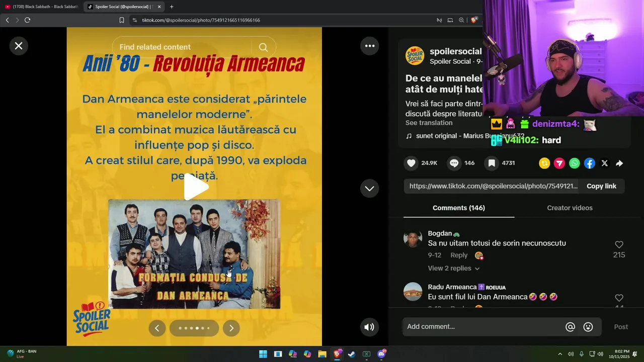The image size is (644, 362).
Task: Post the comment
Action: point(621,327)
